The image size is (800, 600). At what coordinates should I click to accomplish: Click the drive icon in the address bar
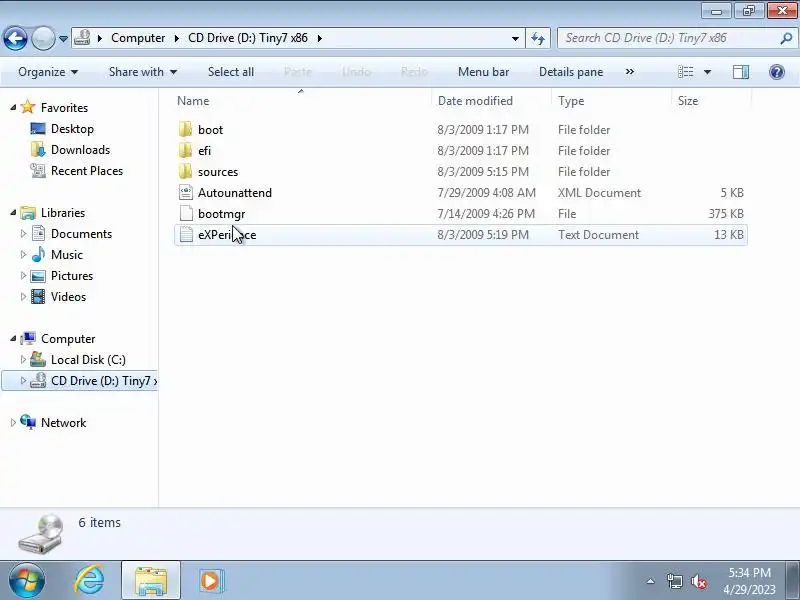pos(82,38)
